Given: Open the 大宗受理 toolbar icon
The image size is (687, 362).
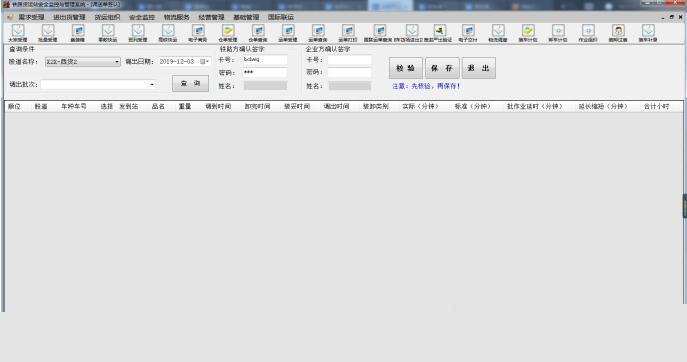Looking at the screenshot, I should [x=18, y=33].
